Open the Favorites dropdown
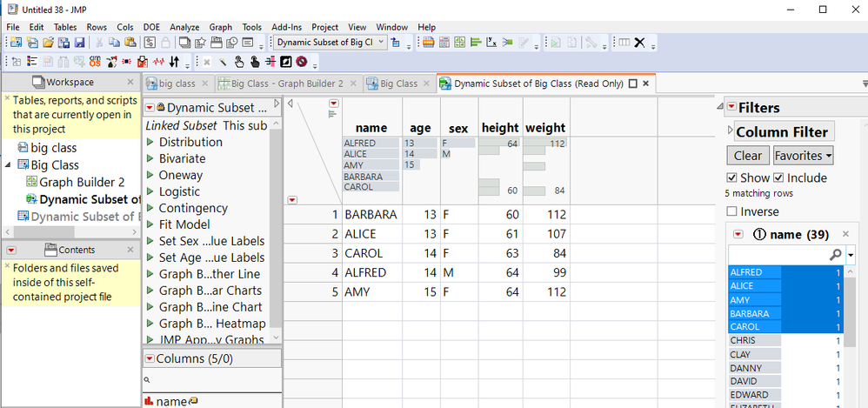 [803, 156]
